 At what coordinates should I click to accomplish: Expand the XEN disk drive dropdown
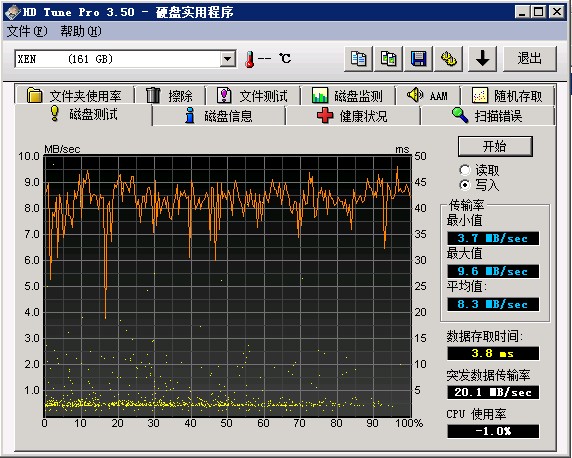[x=228, y=58]
